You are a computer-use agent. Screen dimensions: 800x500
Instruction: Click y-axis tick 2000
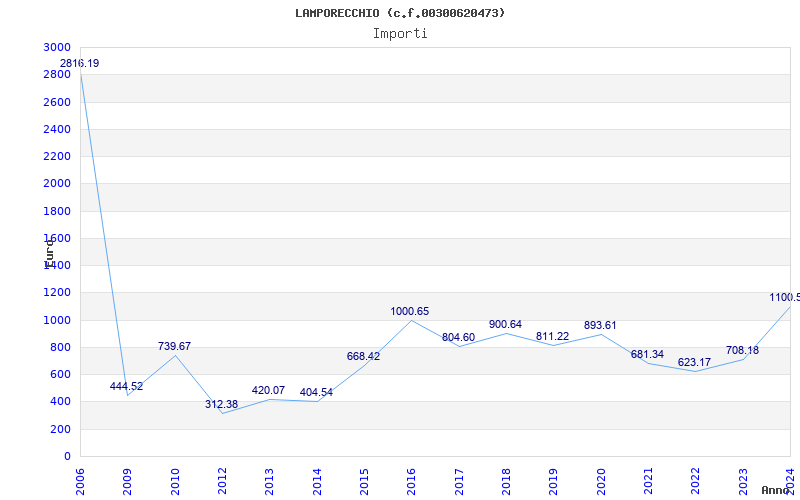57,184
